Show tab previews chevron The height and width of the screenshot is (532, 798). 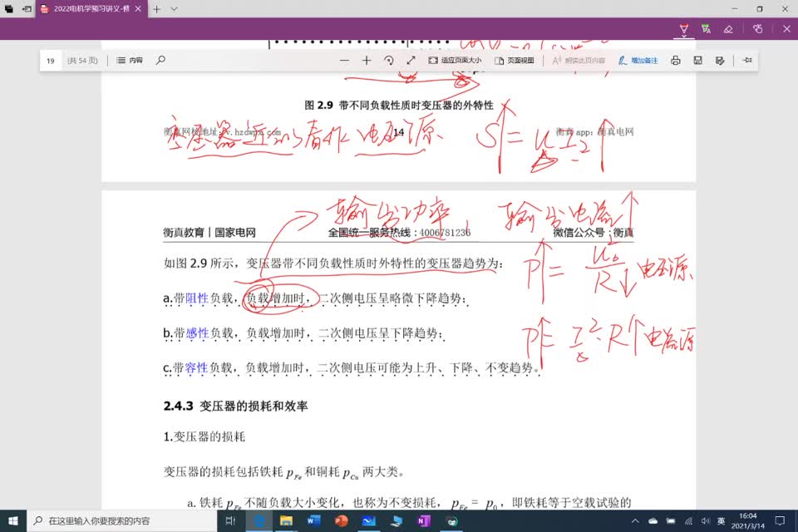[x=174, y=9]
